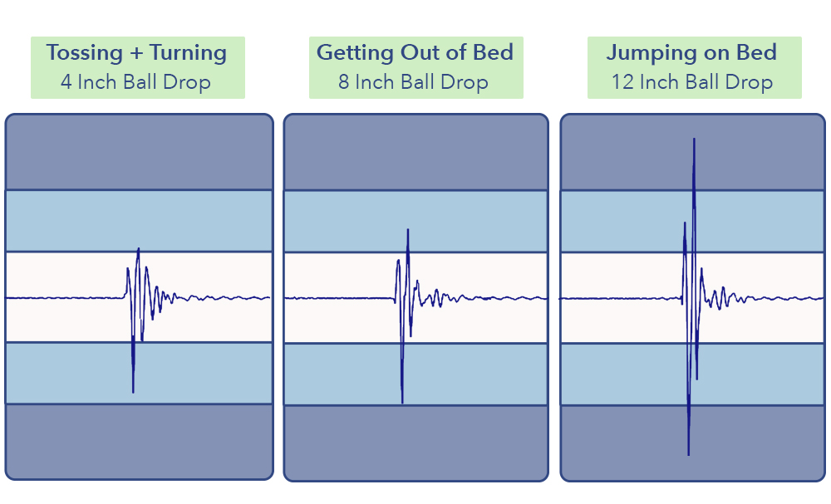The image size is (831, 504).
Task: Click the "Jumping on Bed" heading
Action: pyautogui.click(x=691, y=53)
